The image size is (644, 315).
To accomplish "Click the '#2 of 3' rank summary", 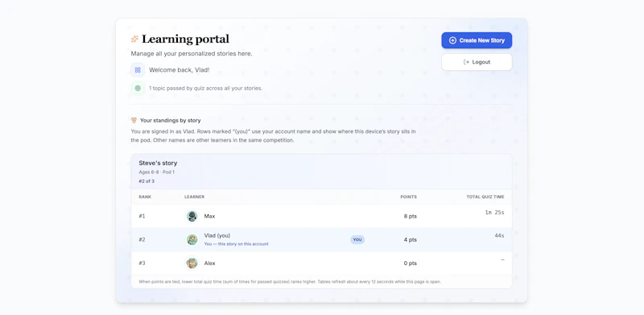I will click(147, 181).
